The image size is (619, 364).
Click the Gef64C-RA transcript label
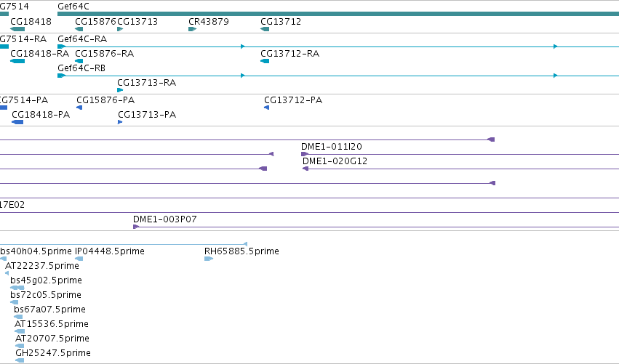coord(82,39)
